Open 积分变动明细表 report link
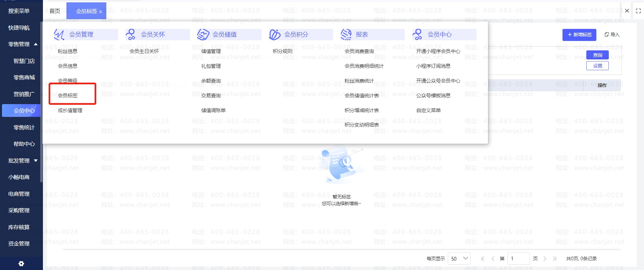The image size is (644, 270). (x=362, y=125)
